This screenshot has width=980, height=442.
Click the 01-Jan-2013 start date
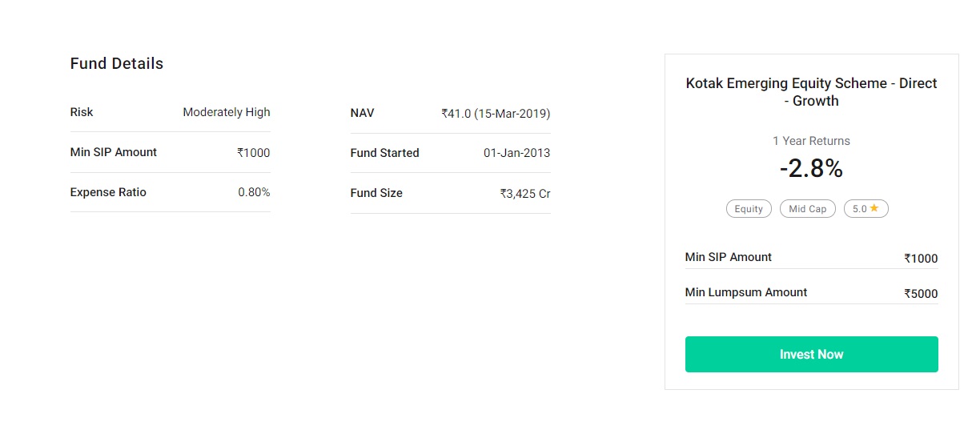[516, 153]
